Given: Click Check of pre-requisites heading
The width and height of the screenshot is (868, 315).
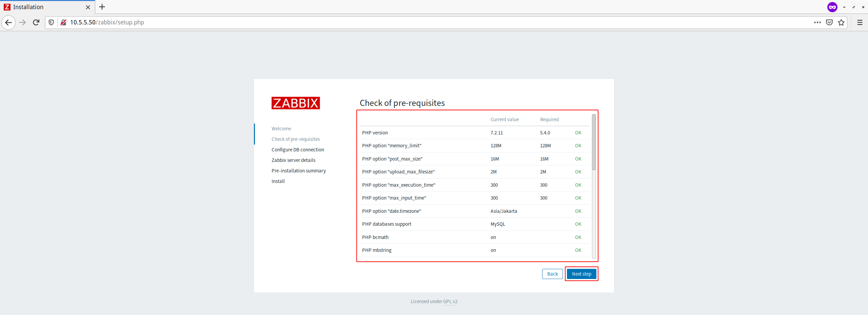Looking at the screenshot, I should 402,103.
